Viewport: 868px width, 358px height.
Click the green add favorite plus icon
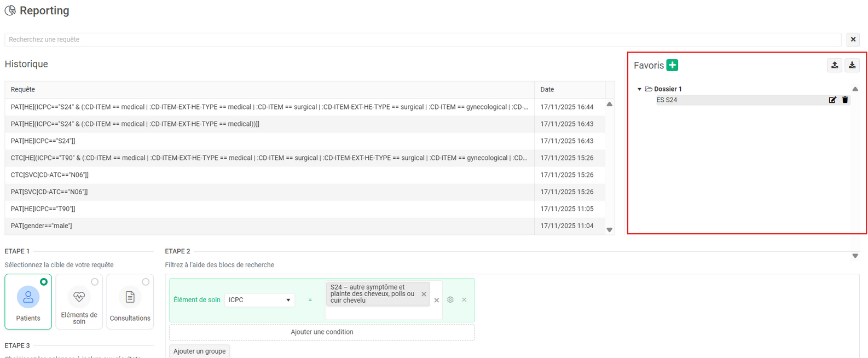pyautogui.click(x=672, y=65)
